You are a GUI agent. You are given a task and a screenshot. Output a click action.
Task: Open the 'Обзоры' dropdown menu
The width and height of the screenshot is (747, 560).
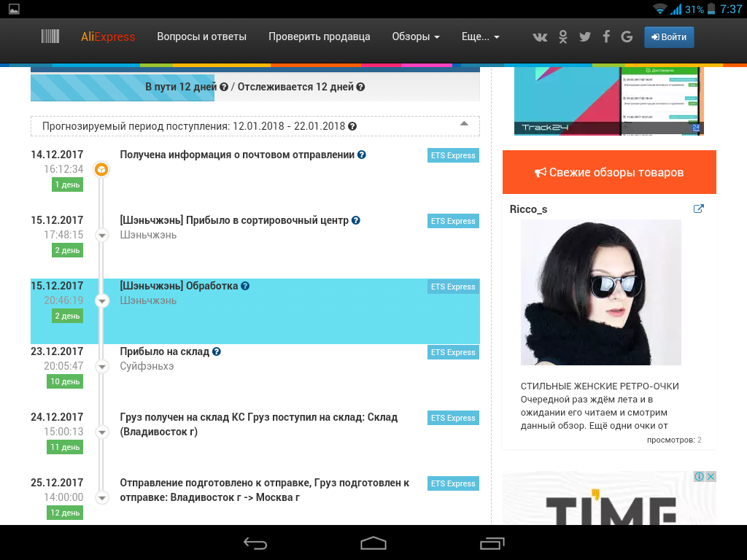point(416,36)
